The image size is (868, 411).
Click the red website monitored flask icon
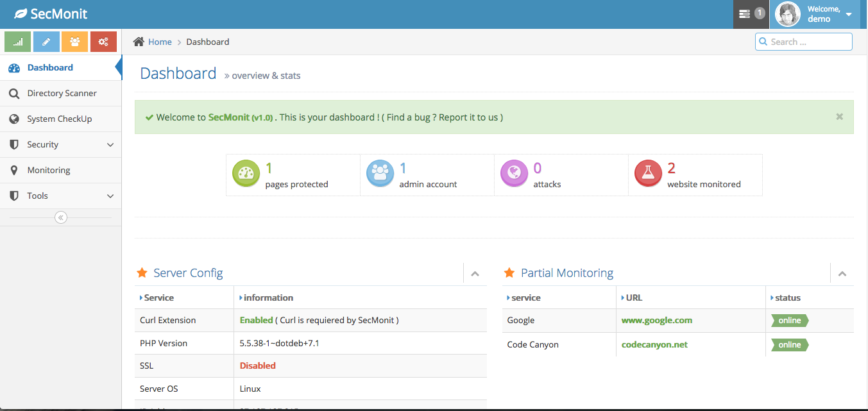649,174
